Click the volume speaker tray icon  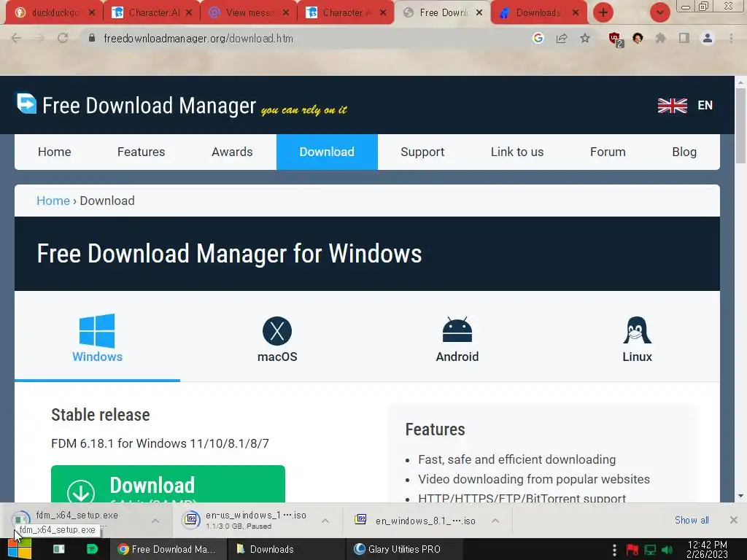pyautogui.click(x=667, y=550)
